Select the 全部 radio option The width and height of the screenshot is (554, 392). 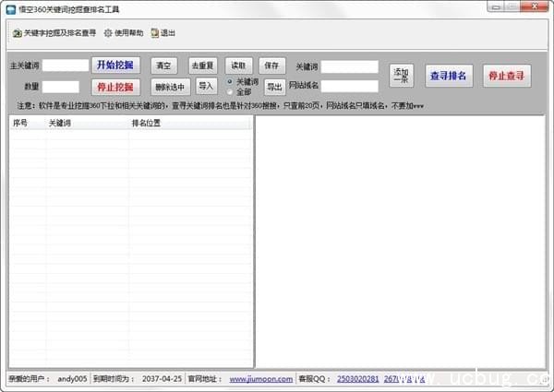coord(230,92)
